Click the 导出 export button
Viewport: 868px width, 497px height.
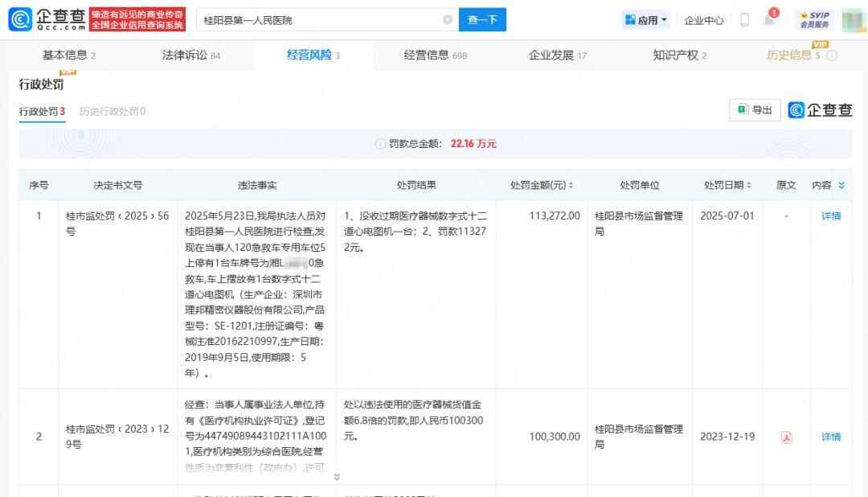[x=755, y=110]
